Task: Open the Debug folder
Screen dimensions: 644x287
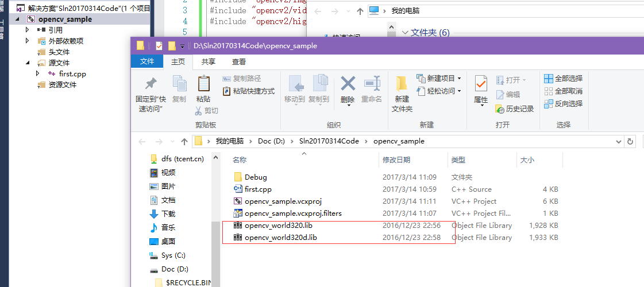Action: coord(256,177)
